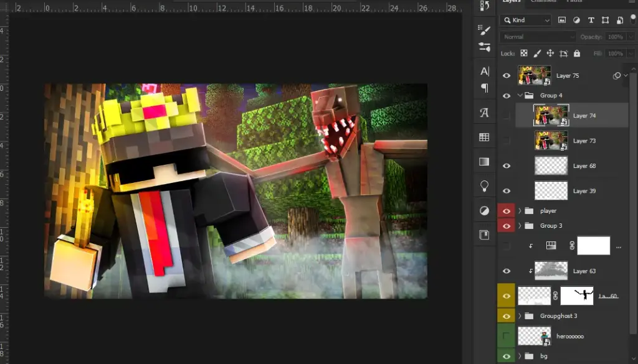The height and width of the screenshot is (364, 638).
Task: Enable lock transparent pixels
Action: click(x=525, y=53)
